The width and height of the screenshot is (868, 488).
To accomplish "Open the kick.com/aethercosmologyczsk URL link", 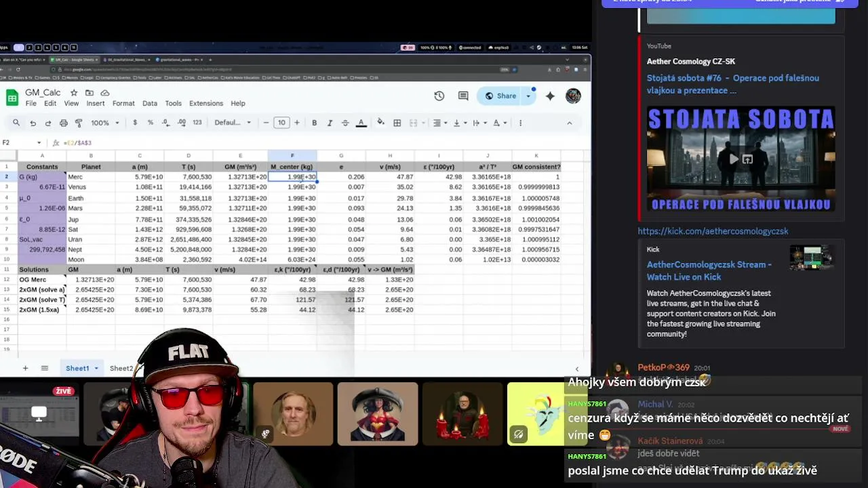I will coord(713,231).
